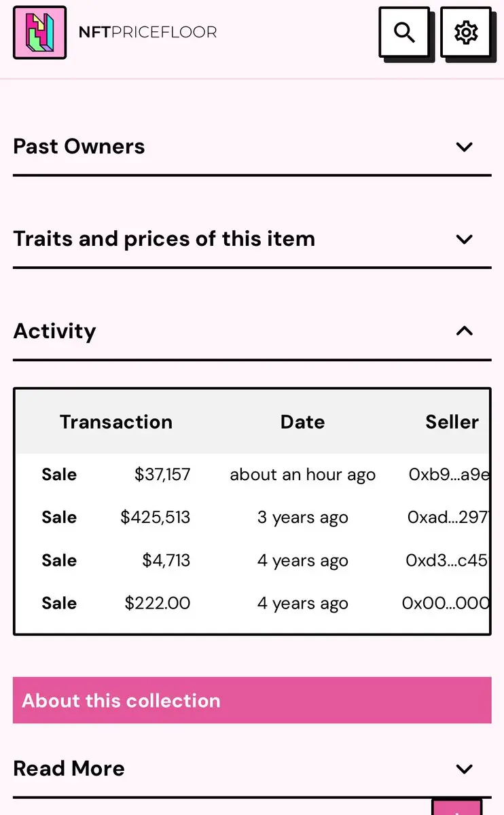The height and width of the screenshot is (815, 504).
Task: Click the pink floating button at bottom
Action: [456, 808]
